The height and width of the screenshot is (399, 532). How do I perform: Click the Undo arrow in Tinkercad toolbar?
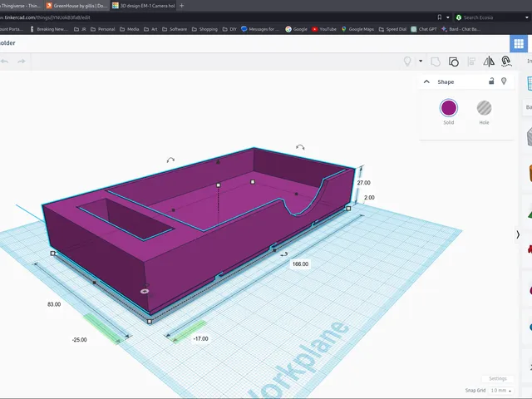coord(4,62)
